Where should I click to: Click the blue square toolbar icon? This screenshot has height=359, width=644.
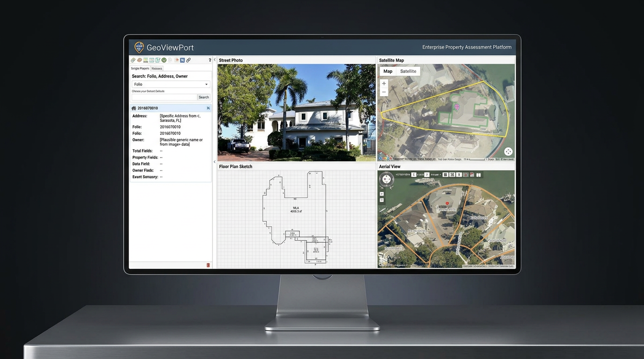182,60
